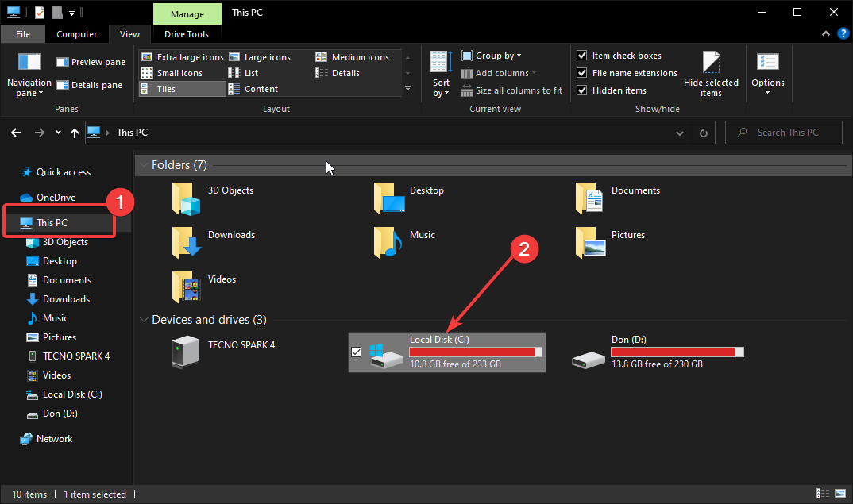Choose the Content layout
Viewport: 853px width, 504px height.
[x=253, y=89]
